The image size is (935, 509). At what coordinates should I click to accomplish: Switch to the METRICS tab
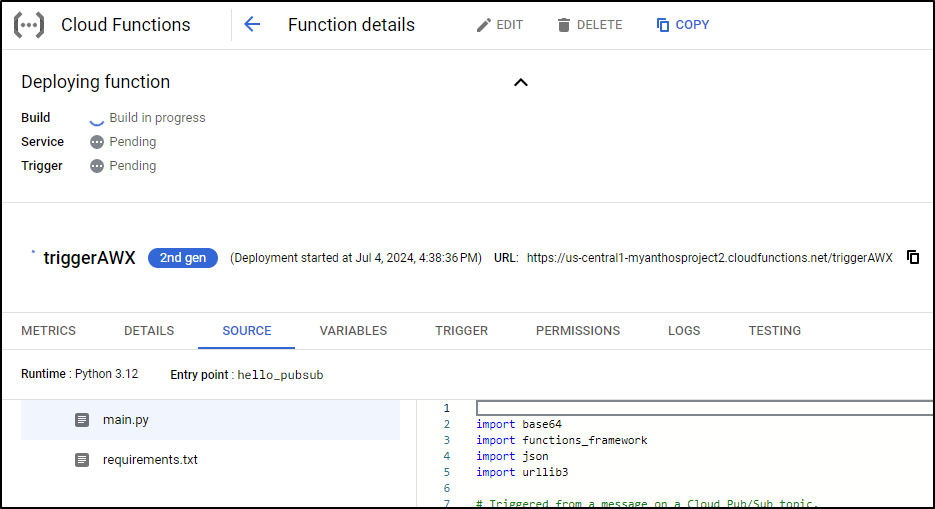pyautogui.click(x=48, y=331)
